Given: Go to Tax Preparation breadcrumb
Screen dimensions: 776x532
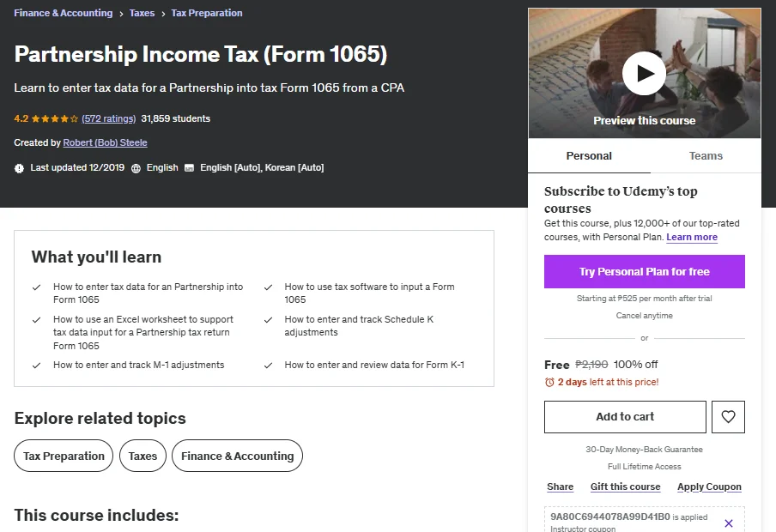Looking at the screenshot, I should pyautogui.click(x=207, y=13).
